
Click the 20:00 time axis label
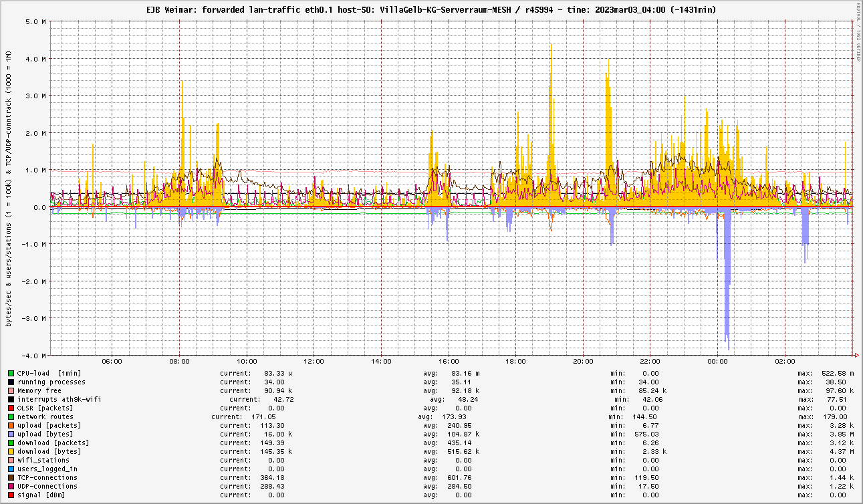pyautogui.click(x=583, y=361)
